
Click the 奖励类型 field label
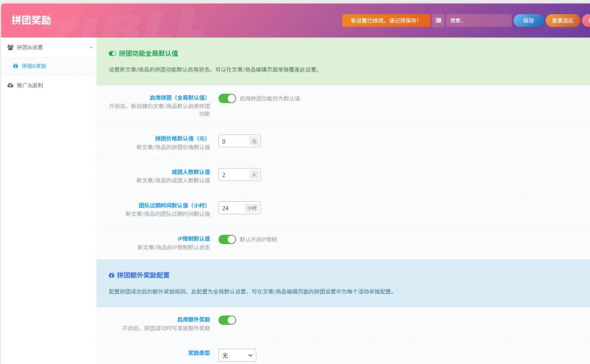[199, 353]
